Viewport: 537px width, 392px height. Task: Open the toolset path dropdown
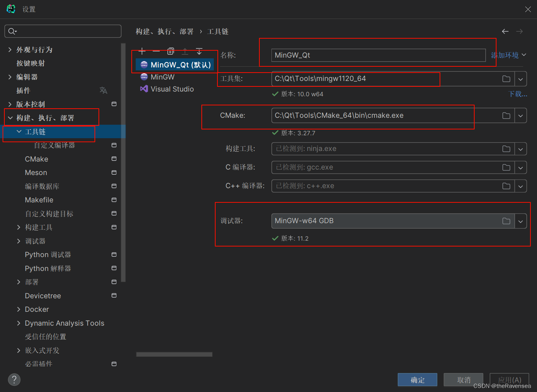[521, 79]
